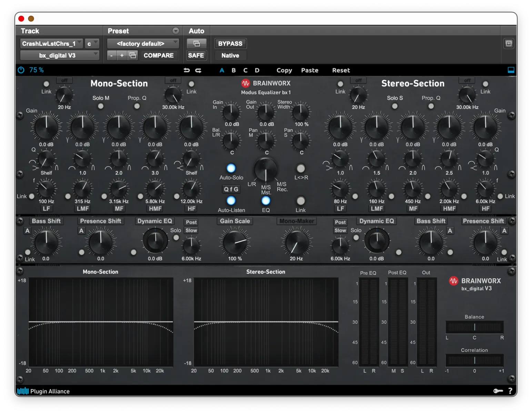
Task: Click the undo arrow icon
Action: (187, 70)
